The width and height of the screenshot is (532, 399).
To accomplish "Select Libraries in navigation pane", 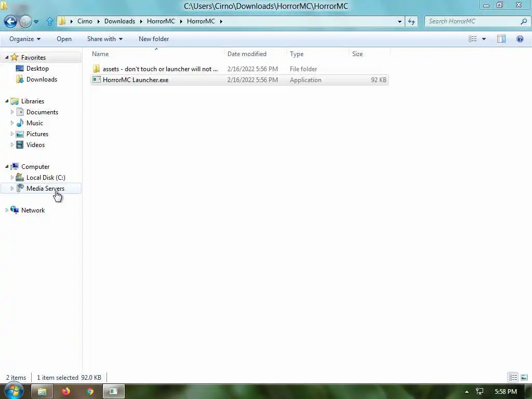I will [x=33, y=101].
